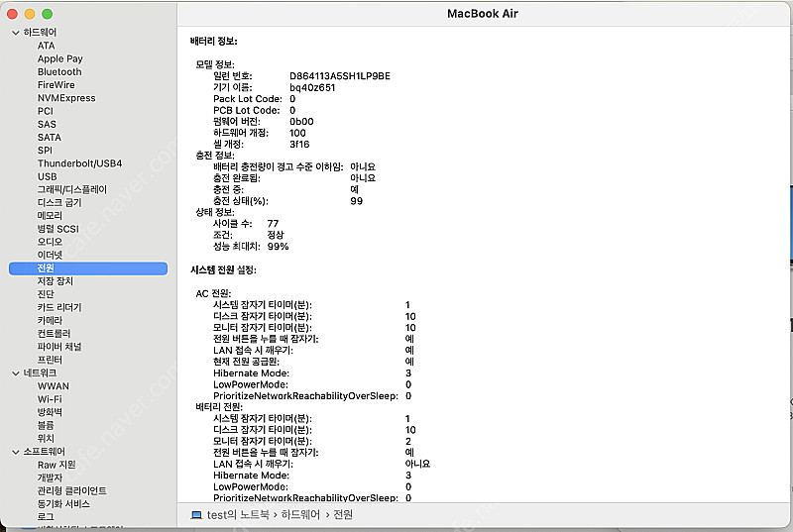Click the cycle count value 77
The image size is (793, 532).
click(x=274, y=224)
